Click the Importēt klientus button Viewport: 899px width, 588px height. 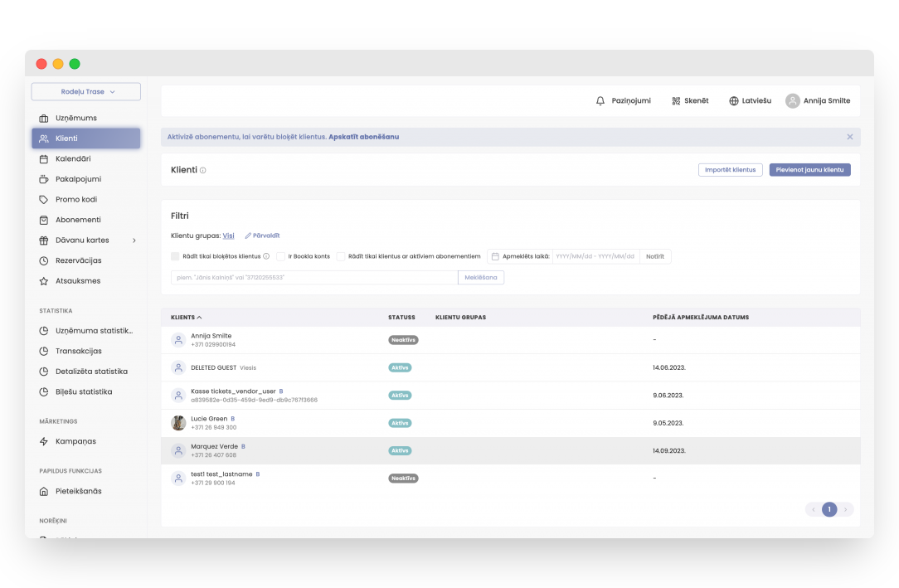click(x=730, y=170)
